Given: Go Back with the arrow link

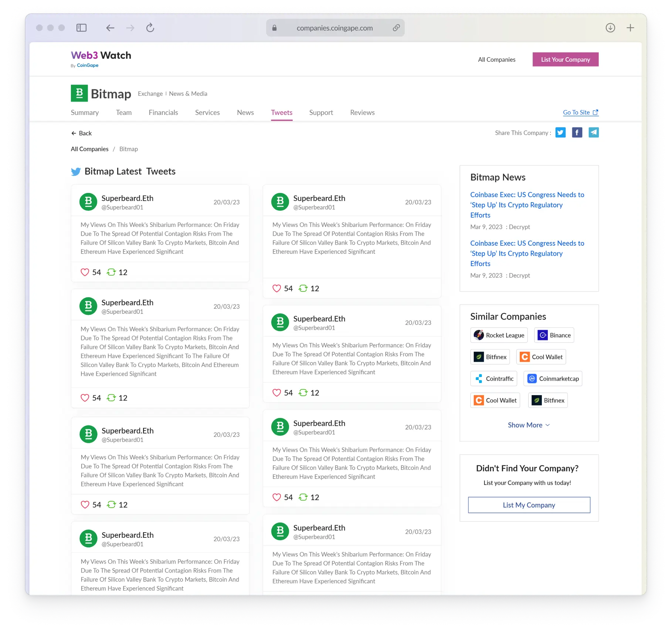Looking at the screenshot, I should (x=81, y=133).
